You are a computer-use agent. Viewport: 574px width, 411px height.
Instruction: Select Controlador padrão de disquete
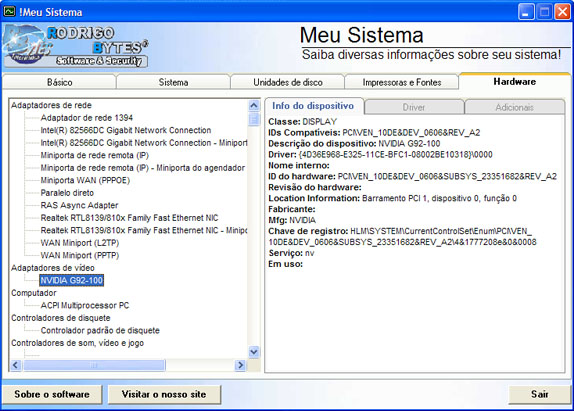coord(100,330)
